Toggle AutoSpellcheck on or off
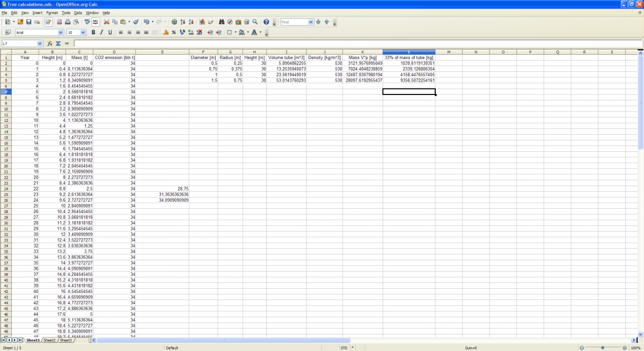Viewport: 644px width, 351px height. [96, 22]
